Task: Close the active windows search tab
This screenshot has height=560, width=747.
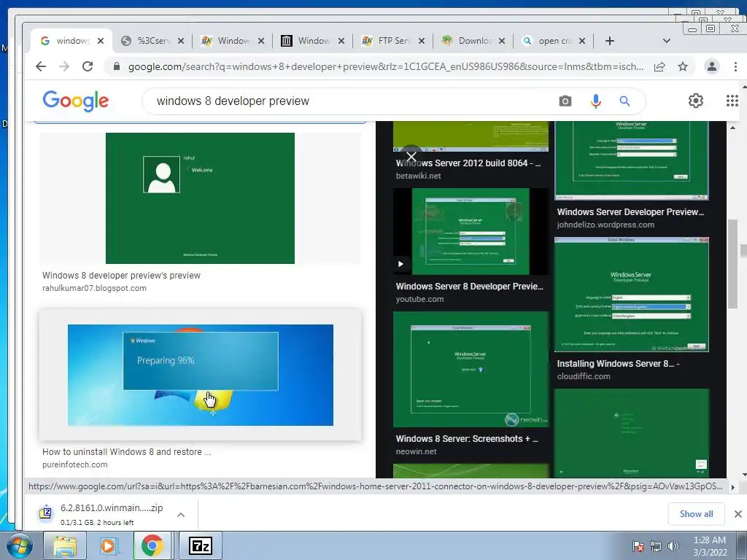Action: point(101,41)
